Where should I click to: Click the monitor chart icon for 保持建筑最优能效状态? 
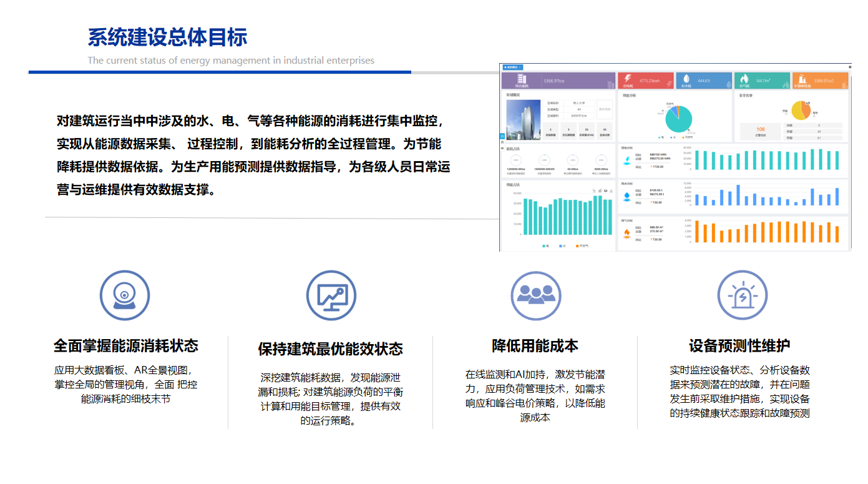(x=331, y=295)
